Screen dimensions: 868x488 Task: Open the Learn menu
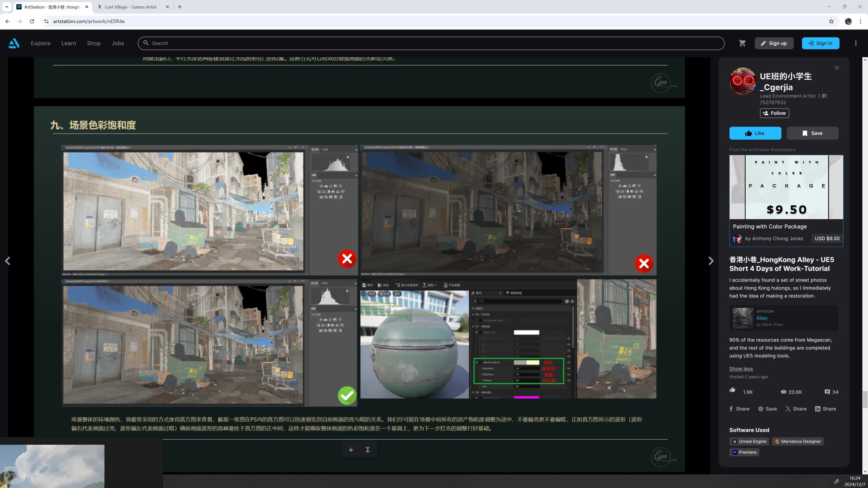(68, 43)
